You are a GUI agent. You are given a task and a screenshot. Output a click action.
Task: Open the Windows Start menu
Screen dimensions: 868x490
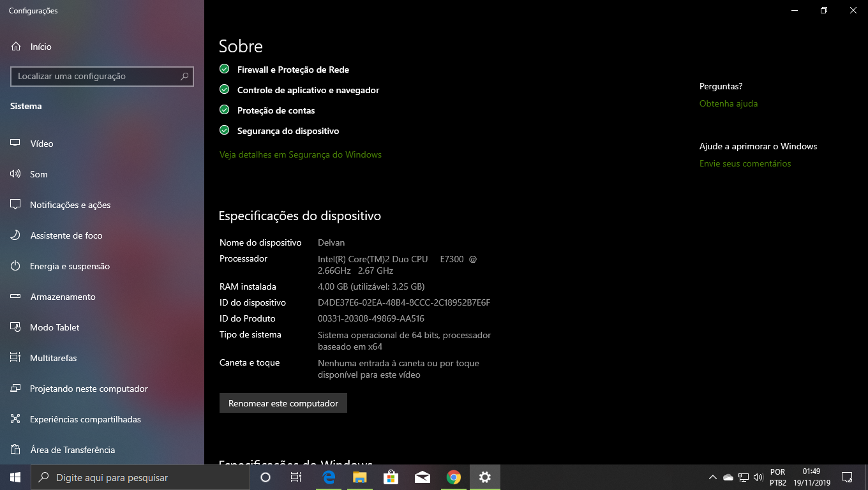click(x=15, y=477)
